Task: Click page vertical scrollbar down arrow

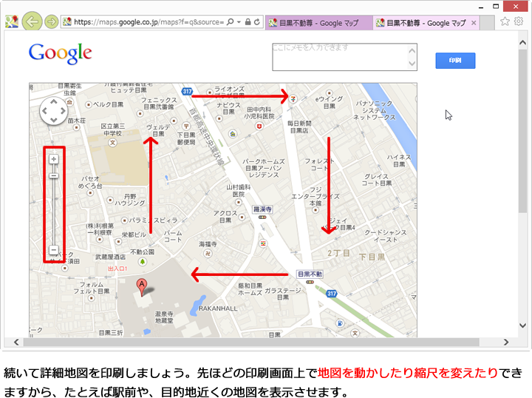Action: click(522, 326)
